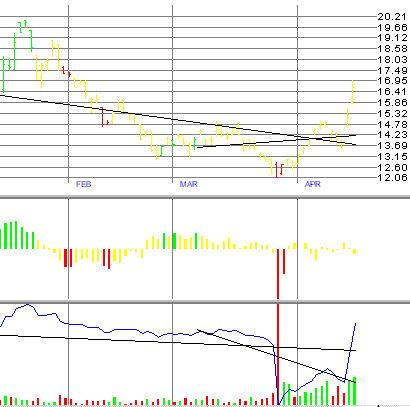Click the 16.95 price level label
This screenshot has width=410, height=407.
click(392, 81)
